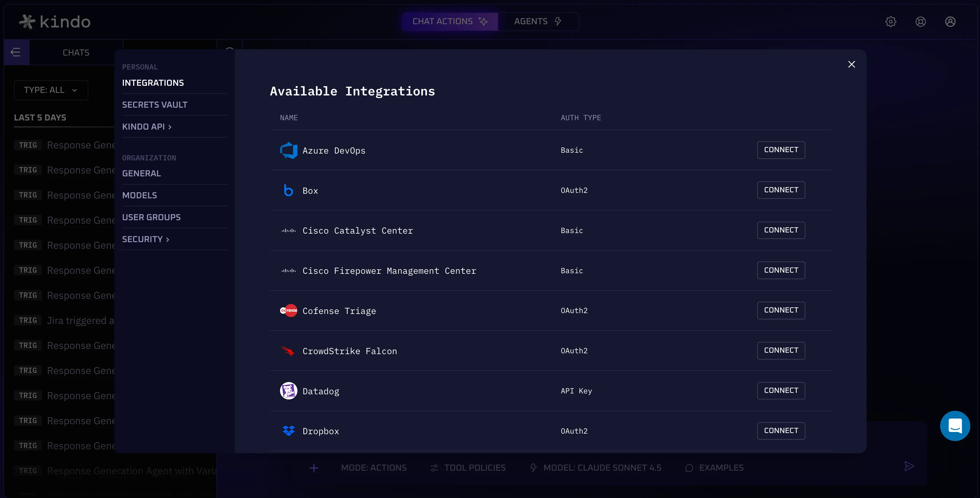Expand the KINDO API section
Viewport: 980px width, 498px height.
pos(147,126)
